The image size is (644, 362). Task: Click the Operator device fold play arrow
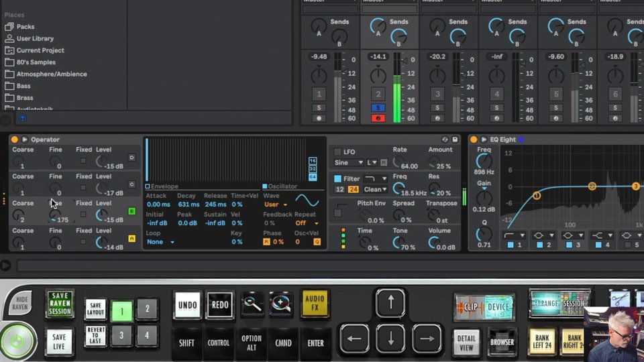pyautogui.click(x=25, y=139)
